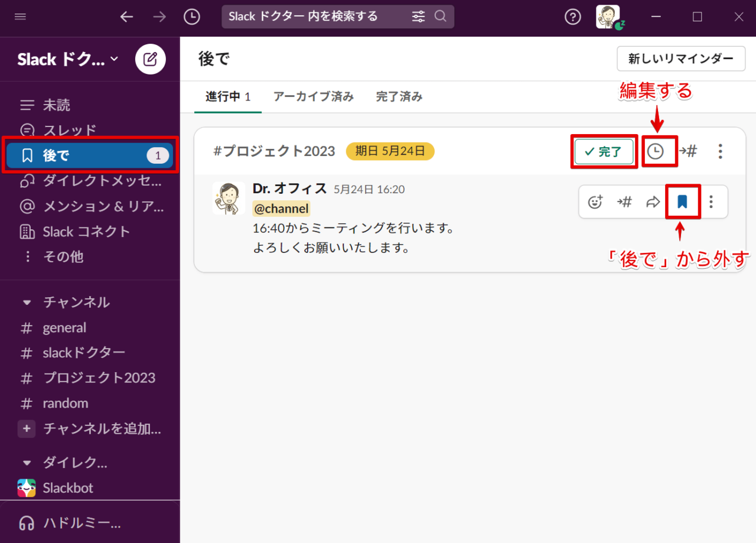Open the hamburger menu icon
The image size is (756, 543).
pos(21,17)
